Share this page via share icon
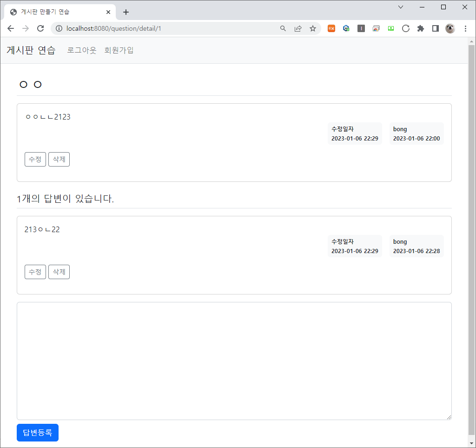 (298, 28)
